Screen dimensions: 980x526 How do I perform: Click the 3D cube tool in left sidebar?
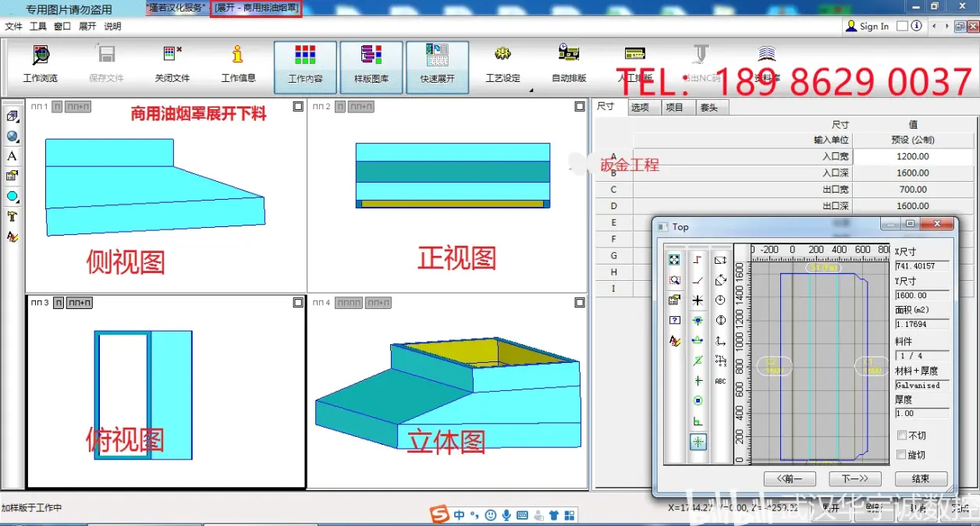12,116
